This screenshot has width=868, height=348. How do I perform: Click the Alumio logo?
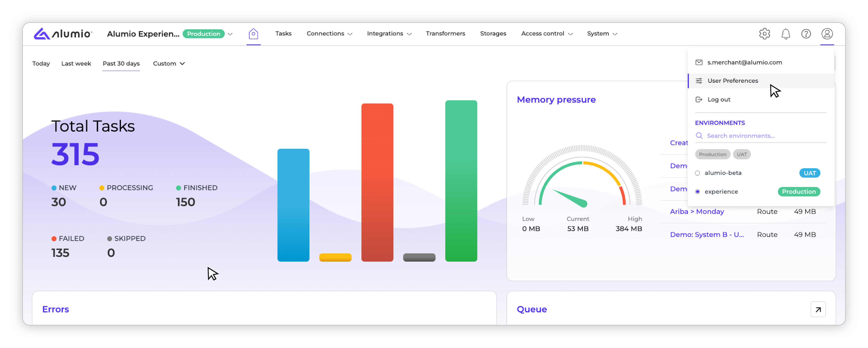(x=63, y=34)
